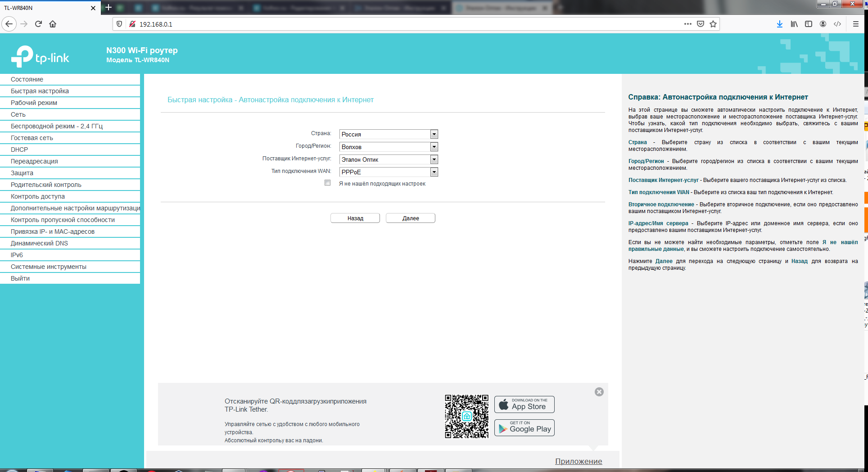
Task: Open the Страна dropdown
Action: (x=389, y=134)
